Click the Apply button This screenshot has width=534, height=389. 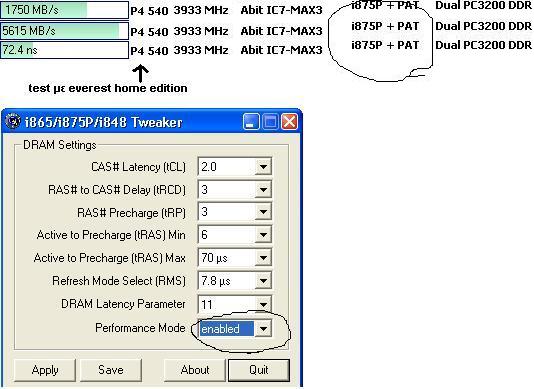[x=45, y=370]
